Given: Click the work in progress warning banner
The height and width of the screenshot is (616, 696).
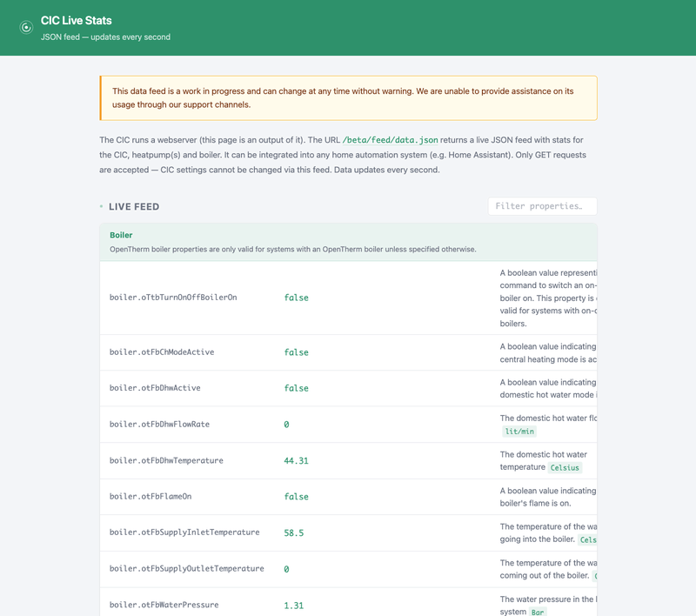Looking at the screenshot, I should click(349, 98).
